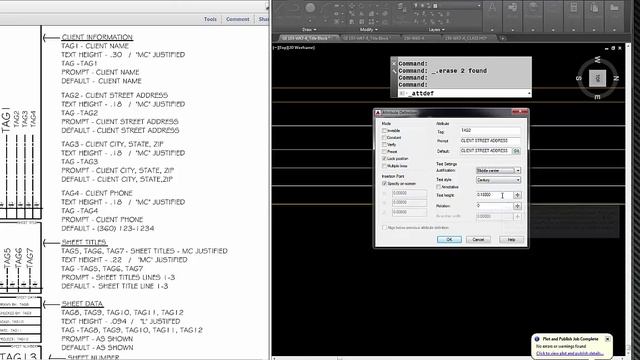640x360 pixels.
Task: Click the N compass direction on ViewCube
Action: (616, 78)
